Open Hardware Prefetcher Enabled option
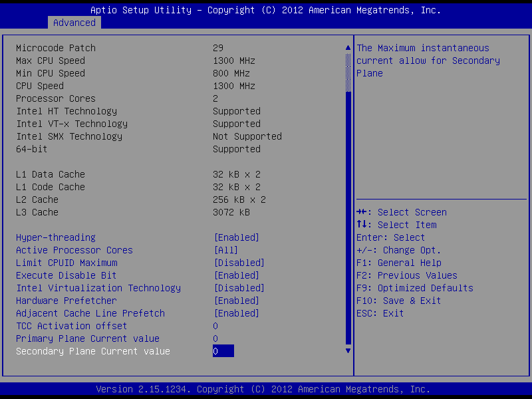The width and height of the screenshot is (532, 399). tap(236, 301)
